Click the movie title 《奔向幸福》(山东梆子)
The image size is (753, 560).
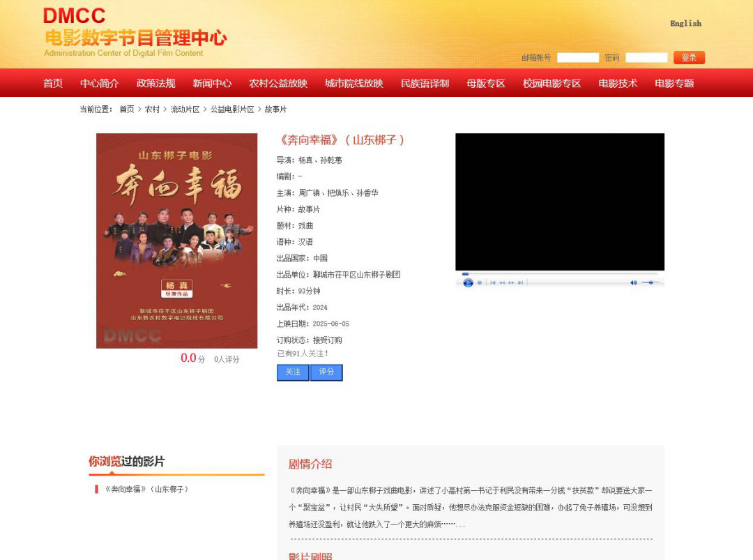point(342,139)
